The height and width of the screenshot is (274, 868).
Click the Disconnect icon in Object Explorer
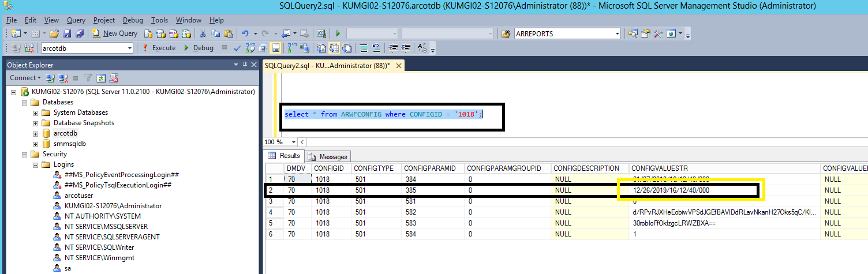tap(63, 78)
